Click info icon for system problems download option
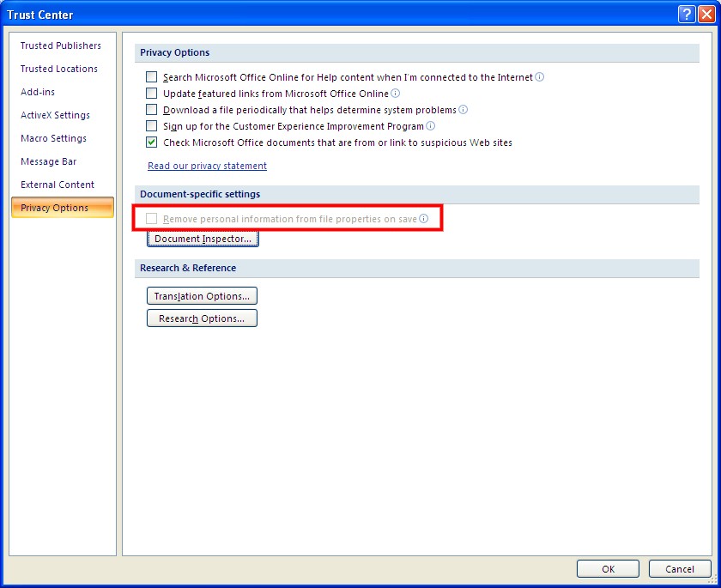 point(463,110)
